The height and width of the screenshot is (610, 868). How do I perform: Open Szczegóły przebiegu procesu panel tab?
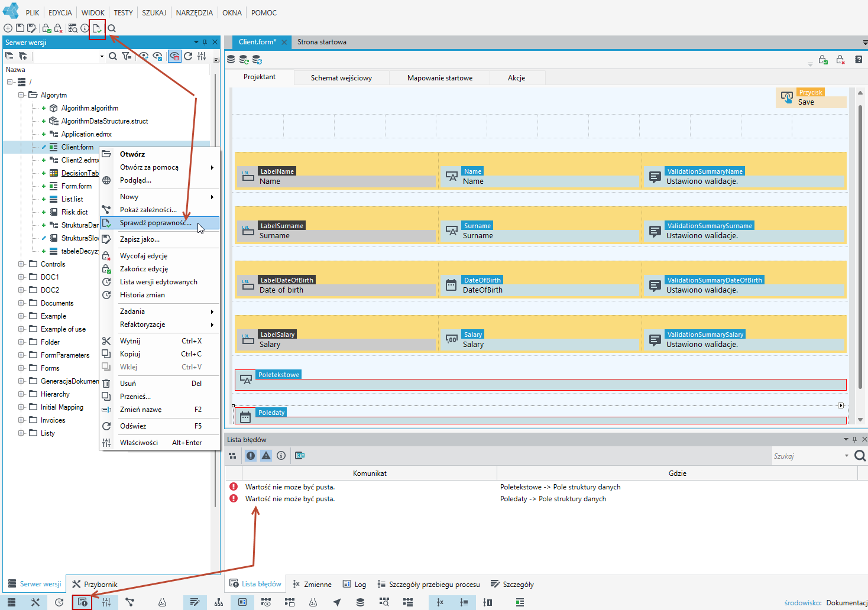pos(429,584)
